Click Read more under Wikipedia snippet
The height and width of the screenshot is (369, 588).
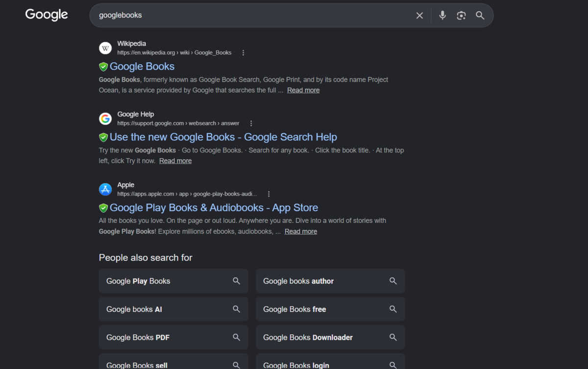[303, 90]
